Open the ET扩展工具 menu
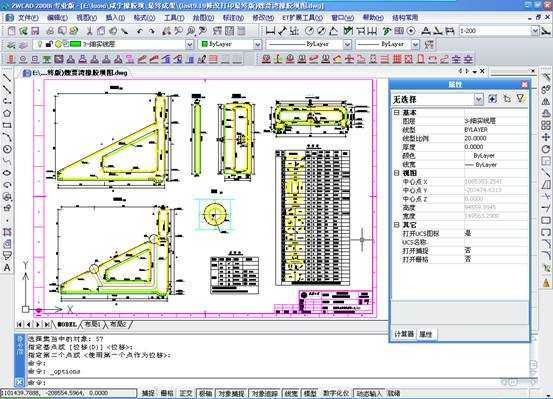 pyautogui.click(x=303, y=17)
